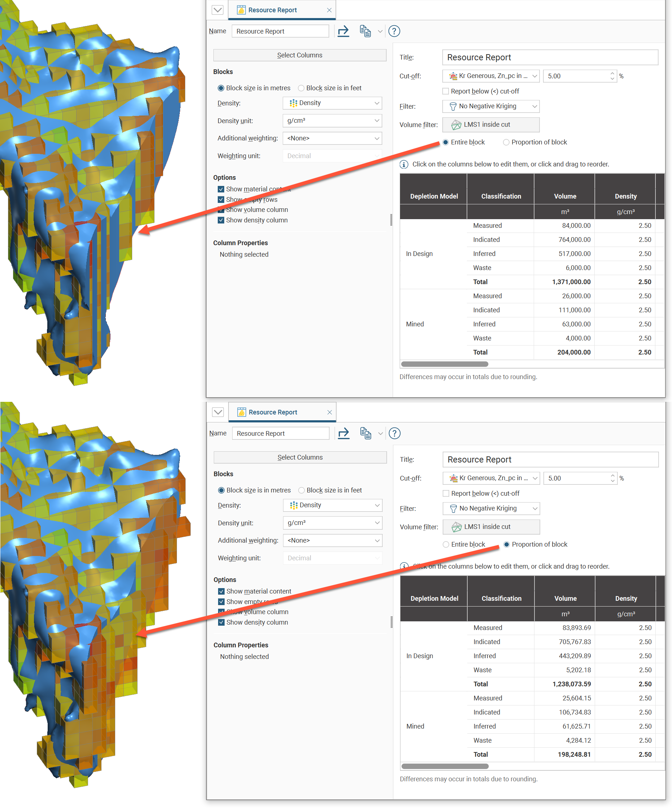Viewport: 672px width, 808px height.
Task: Click Select Columns button in upper panel
Action: pos(300,55)
